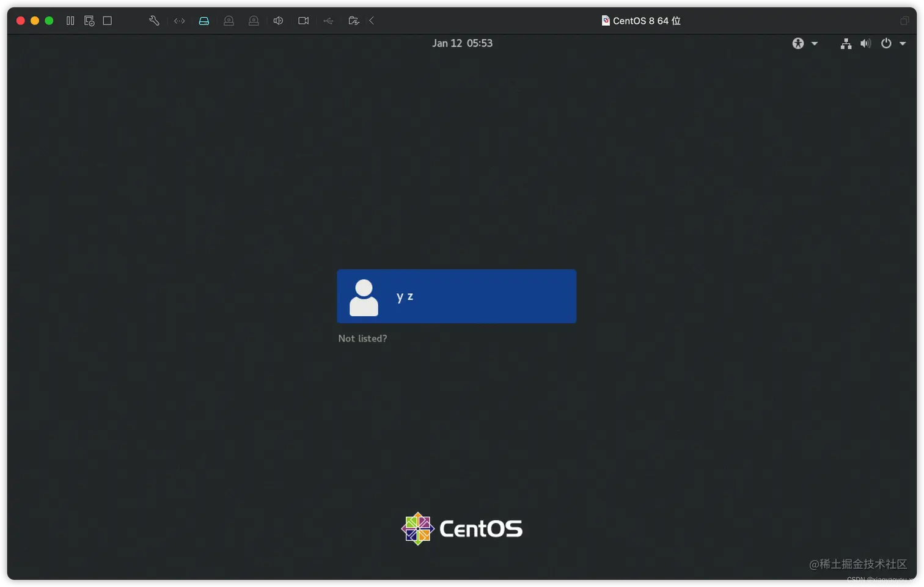Select the y z user account
924x587 pixels.
(x=457, y=296)
